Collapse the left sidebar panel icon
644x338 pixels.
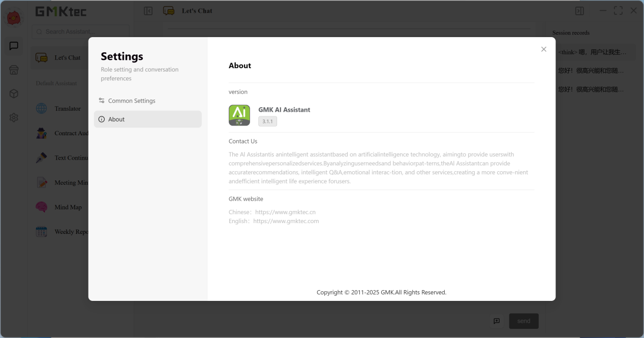[148, 11]
